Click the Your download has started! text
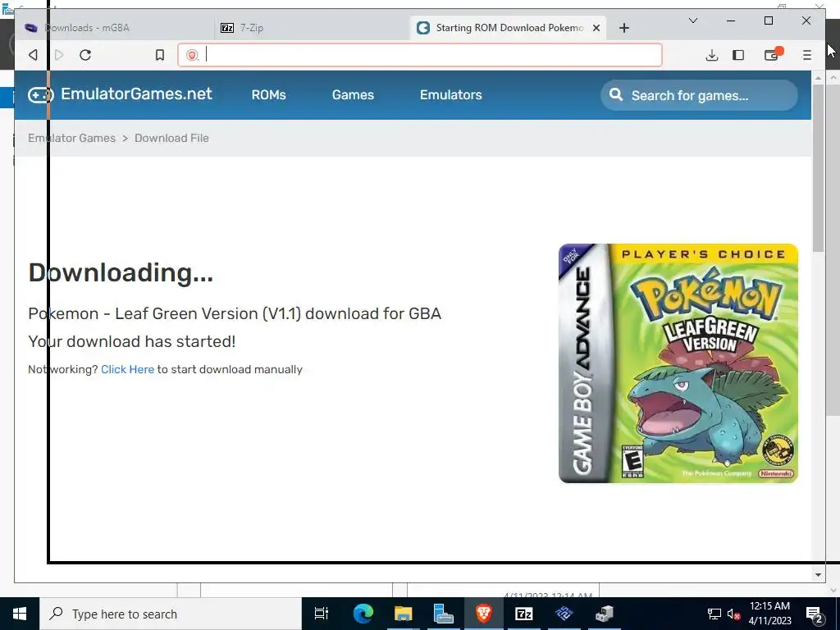Image resolution: width=840 pixels, height=630 pixels. [132, 341]
